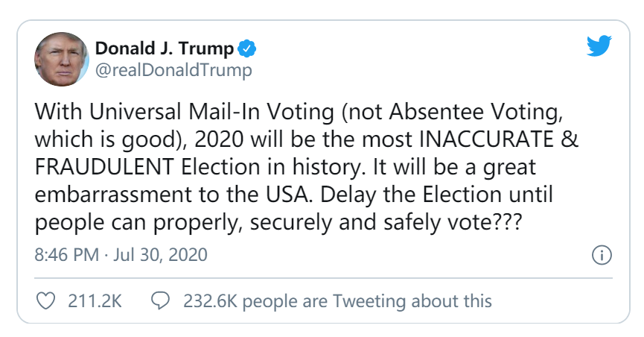Open the tweet info icon
The height and width of the screenshot is (337, 644).
[x=601, y=255]
